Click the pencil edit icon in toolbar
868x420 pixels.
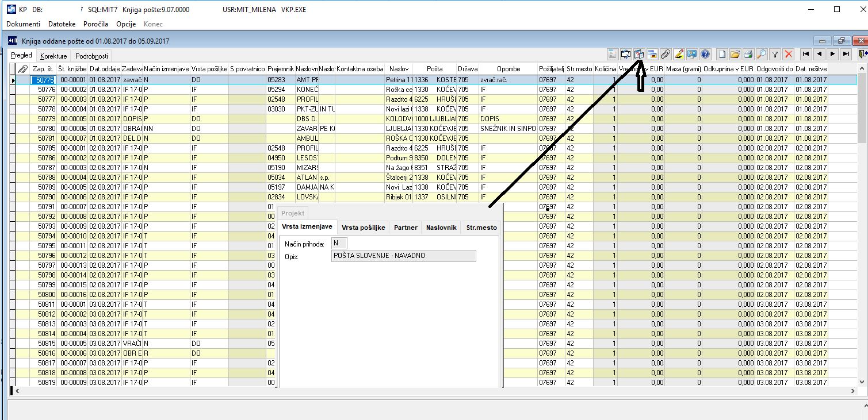[678, 54]
